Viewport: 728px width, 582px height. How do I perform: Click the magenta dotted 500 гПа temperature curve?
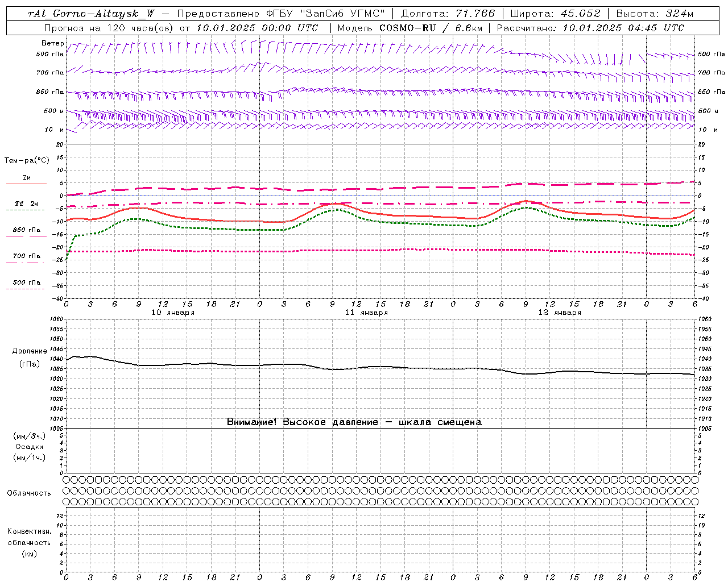pyautogui.click(x=380, y=250)
